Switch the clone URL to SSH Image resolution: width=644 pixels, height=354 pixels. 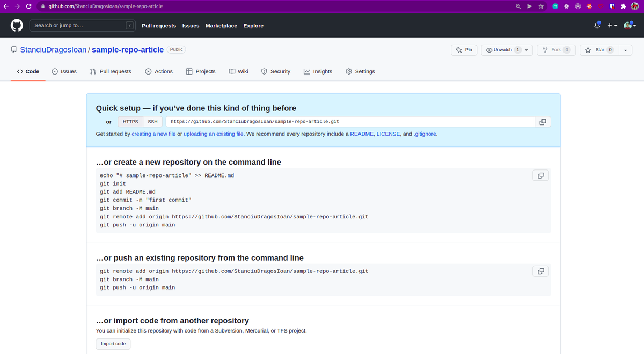pos(152,121)
